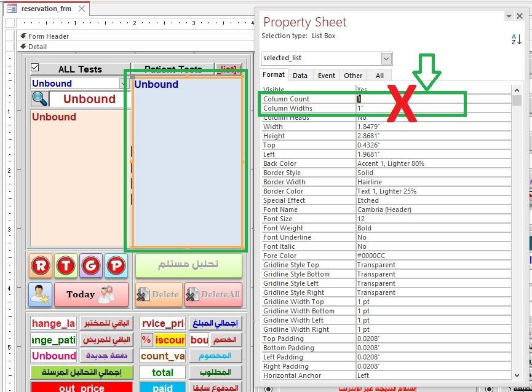Click the إجمالي المبلغ label

pos(215,324)
